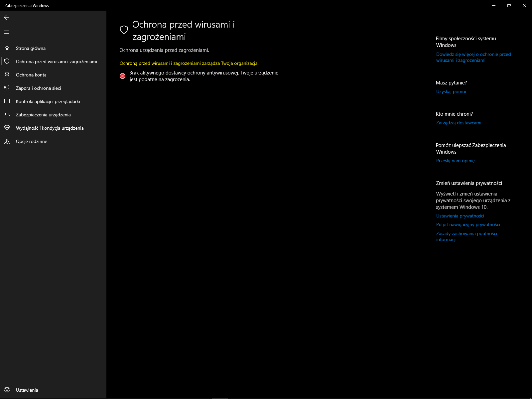Click Pomóż ulepszać Zabezpieczenia Windows heading
The image size is (532, 399).
coord(471,149)
